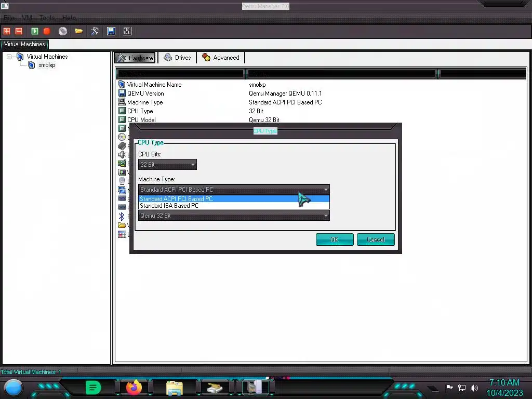This screenshot has width=532, height=399.
Task: Click the CPU Type row in hardware list
Action: point(140,111)
